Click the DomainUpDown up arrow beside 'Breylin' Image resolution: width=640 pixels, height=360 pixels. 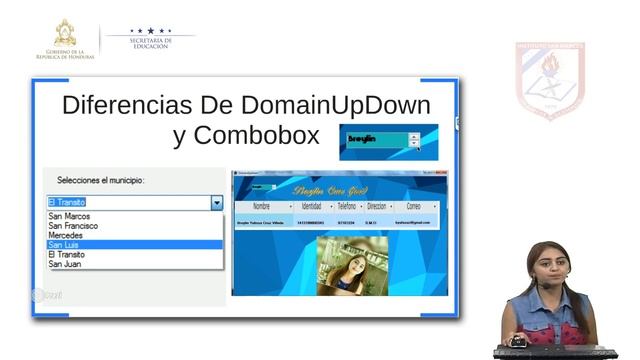[414, 137]
